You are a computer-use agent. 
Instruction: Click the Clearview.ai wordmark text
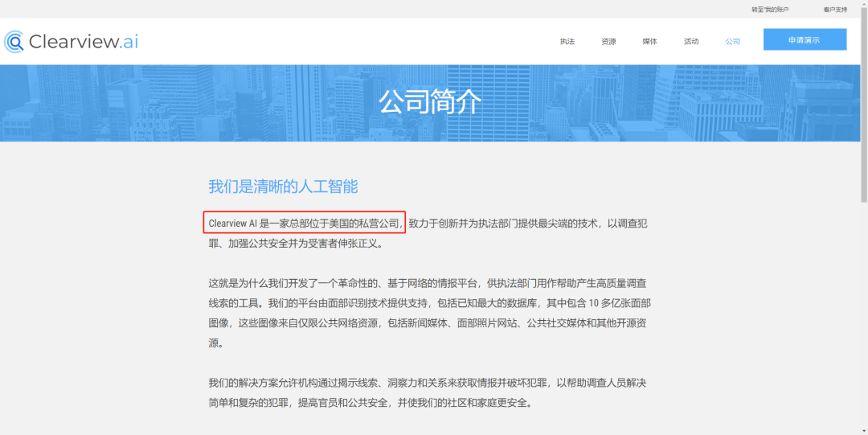pos(84,42)
